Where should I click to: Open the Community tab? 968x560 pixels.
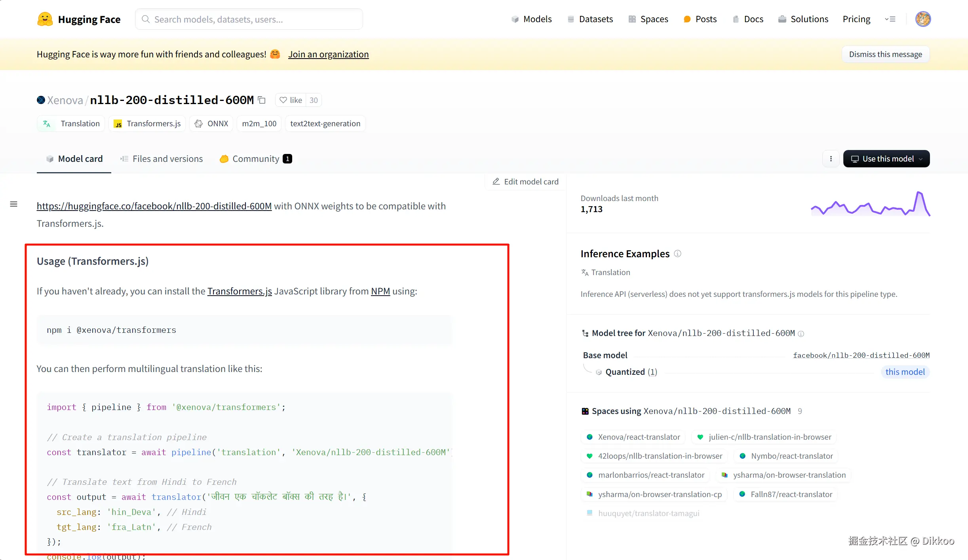coord(256,159)
